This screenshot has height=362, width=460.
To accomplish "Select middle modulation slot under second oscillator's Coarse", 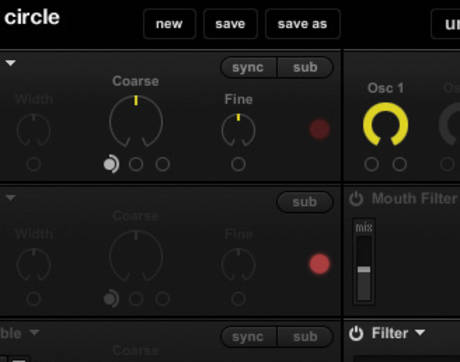I will click(x=136, y=299).
